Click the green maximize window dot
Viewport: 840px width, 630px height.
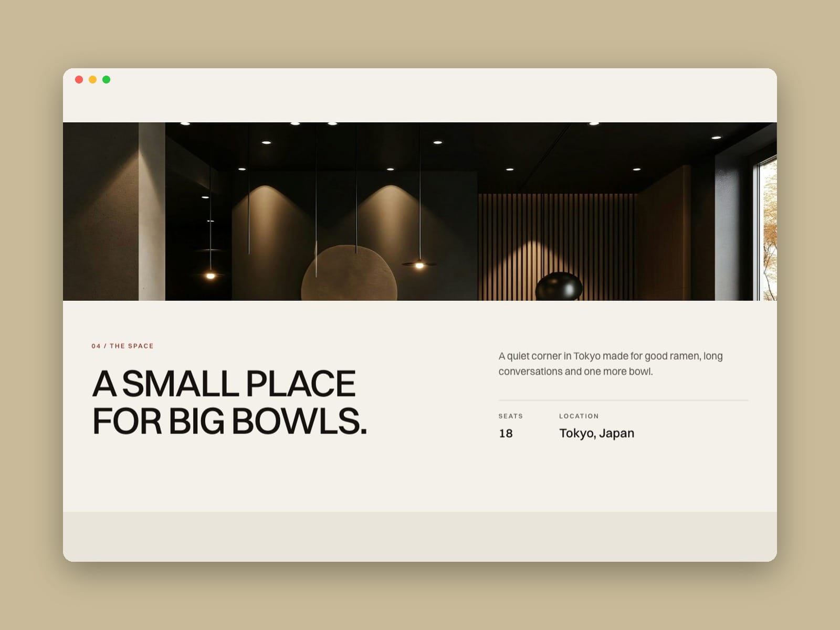(107, 80)
